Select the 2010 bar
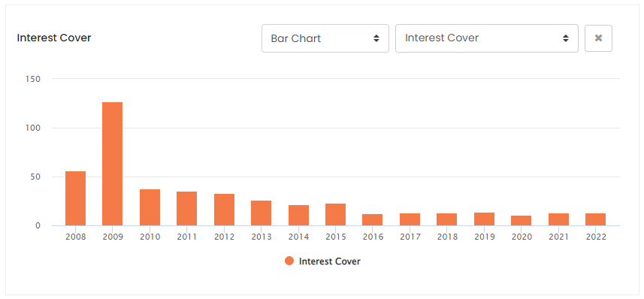 coord(150,207)
